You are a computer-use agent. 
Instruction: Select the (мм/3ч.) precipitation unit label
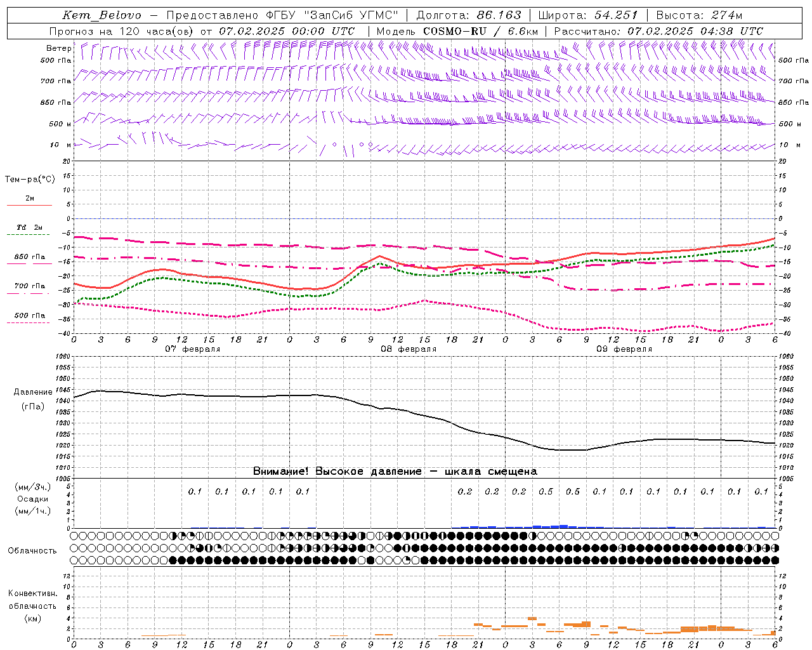(33, 487)
